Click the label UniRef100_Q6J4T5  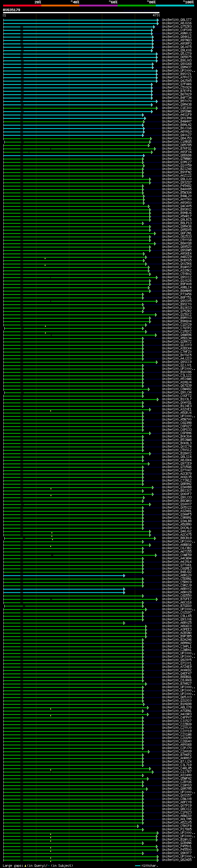pos(177,47)
